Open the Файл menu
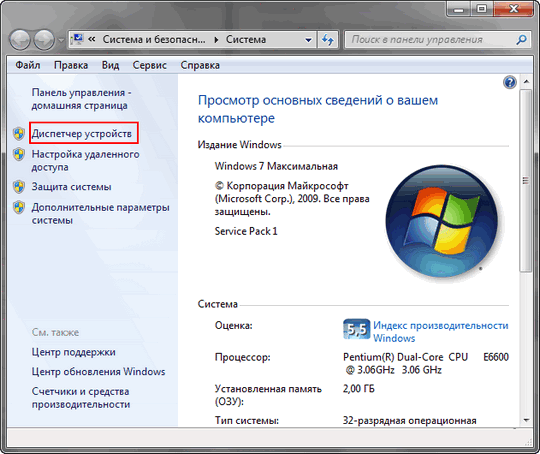This screenshot has height=454, width=540. (x=28, y=65)
